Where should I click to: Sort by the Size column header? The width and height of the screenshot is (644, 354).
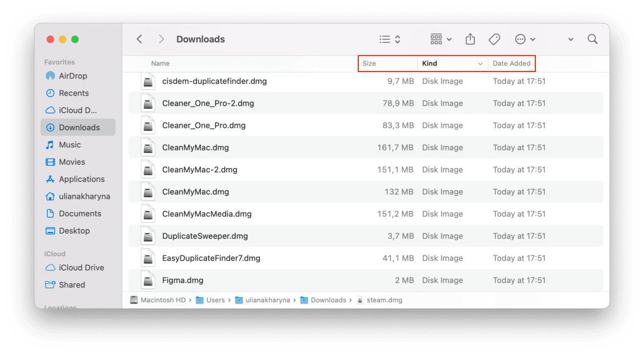(369, 64)
